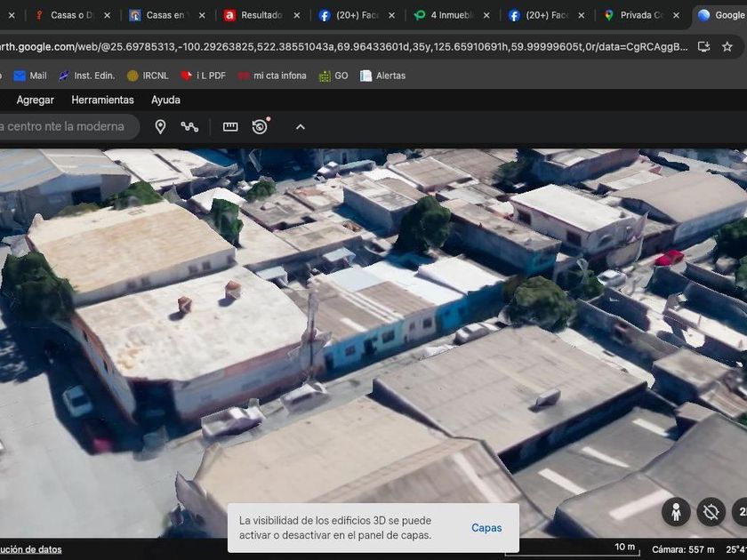Click the add placemark pin icon
The width and height of the screenshot is (747, 560).
(x=160, y=127)
